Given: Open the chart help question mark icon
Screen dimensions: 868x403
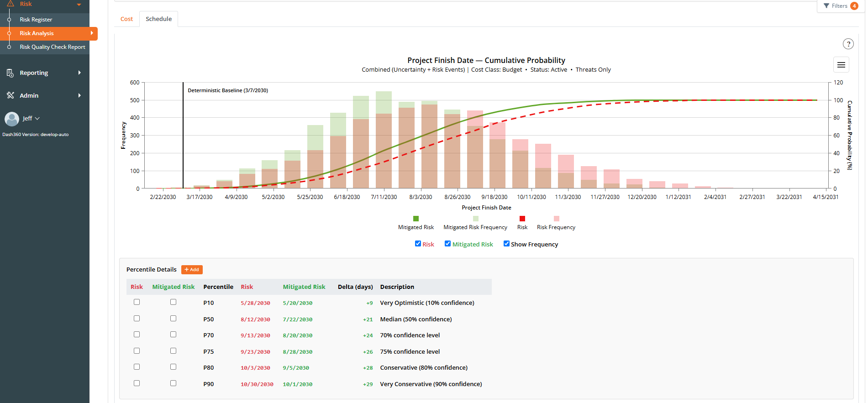Looking at the screenshot, I should (x=848, y=44).
